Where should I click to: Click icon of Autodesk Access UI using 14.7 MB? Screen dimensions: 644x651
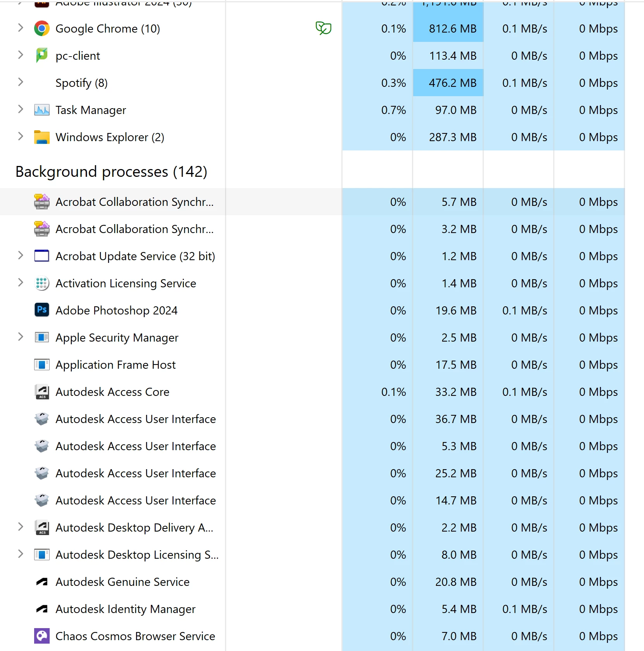click(x=42, y=500)
